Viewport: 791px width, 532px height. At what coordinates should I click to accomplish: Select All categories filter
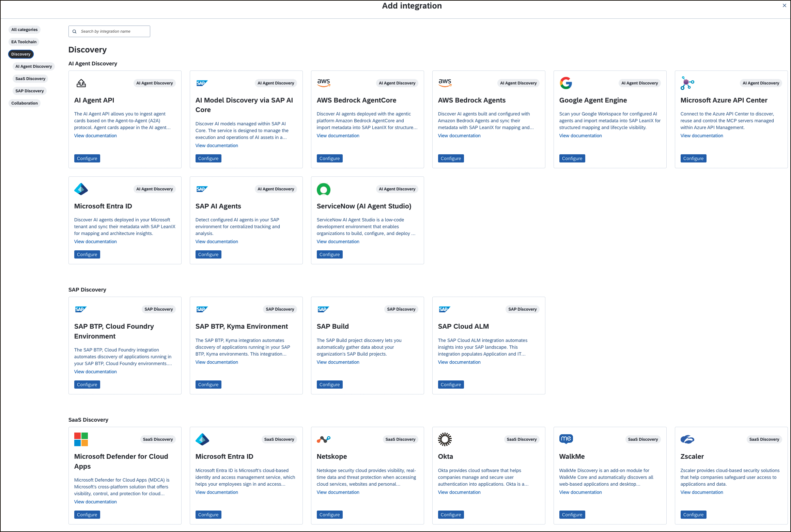click(x=25, y=30)
